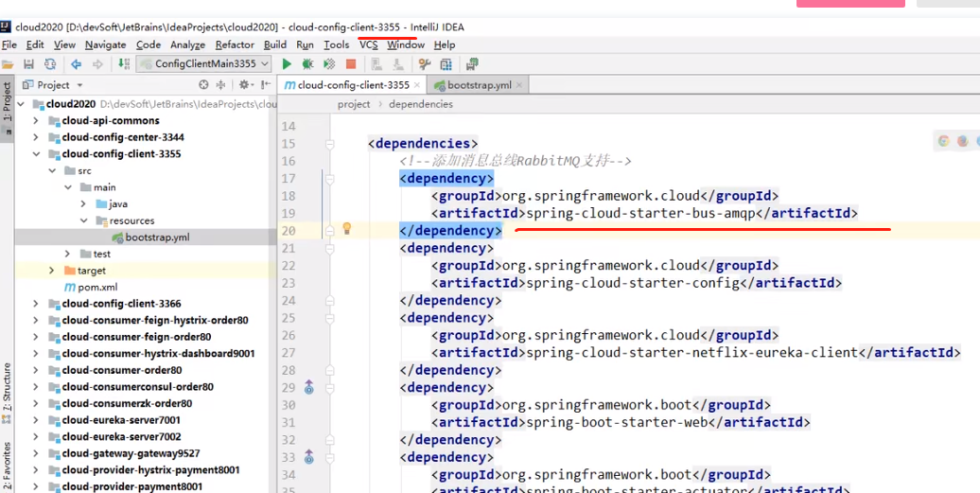Click the Collapse All icon in Project panel
This screenshot has width=980, height=493.
[x=220, y=85]
